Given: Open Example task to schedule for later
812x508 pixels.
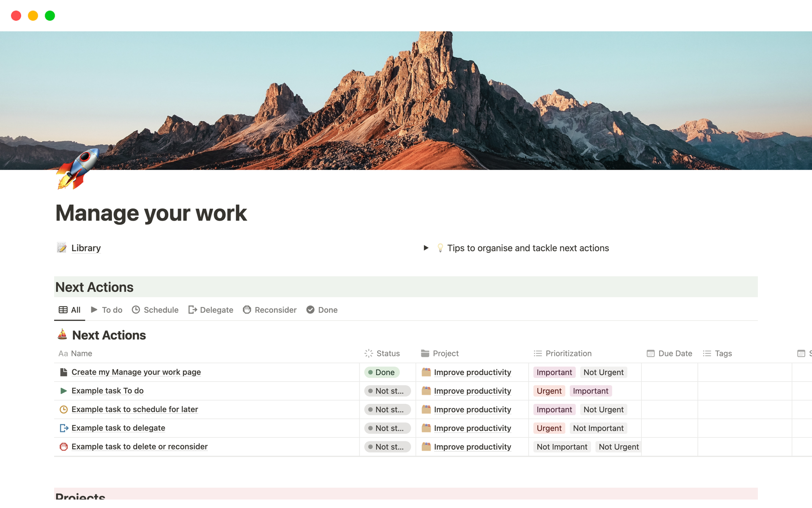Looking at the screenshot, I should coord(134,409).
